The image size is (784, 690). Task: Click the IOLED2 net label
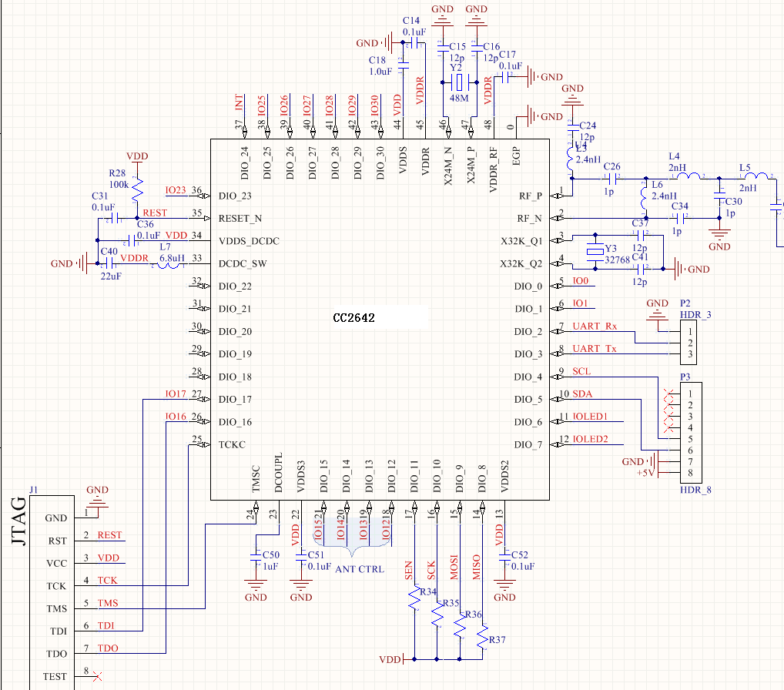[x=590, y=439]
